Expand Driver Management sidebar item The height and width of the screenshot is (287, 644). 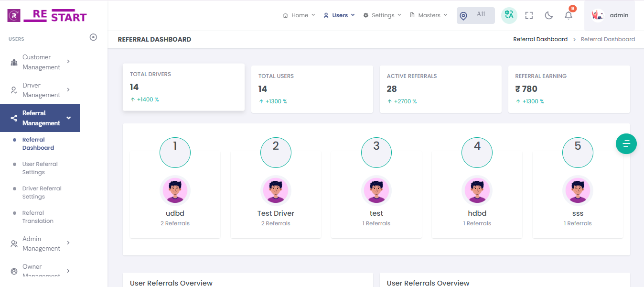pos(41,90)
